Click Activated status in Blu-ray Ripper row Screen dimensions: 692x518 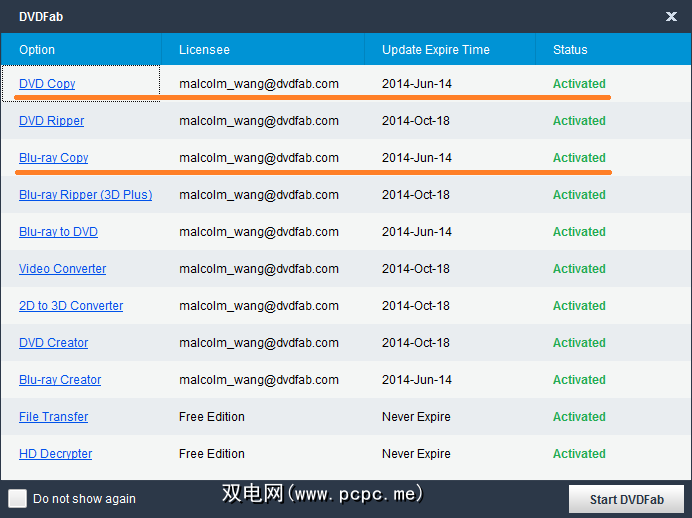579,195
